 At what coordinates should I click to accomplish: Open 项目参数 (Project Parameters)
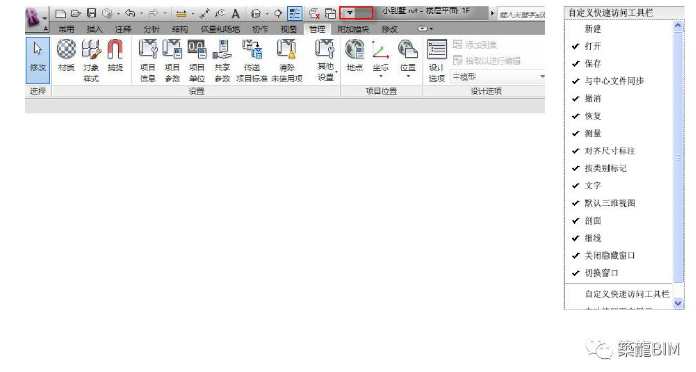pos(172,60)
